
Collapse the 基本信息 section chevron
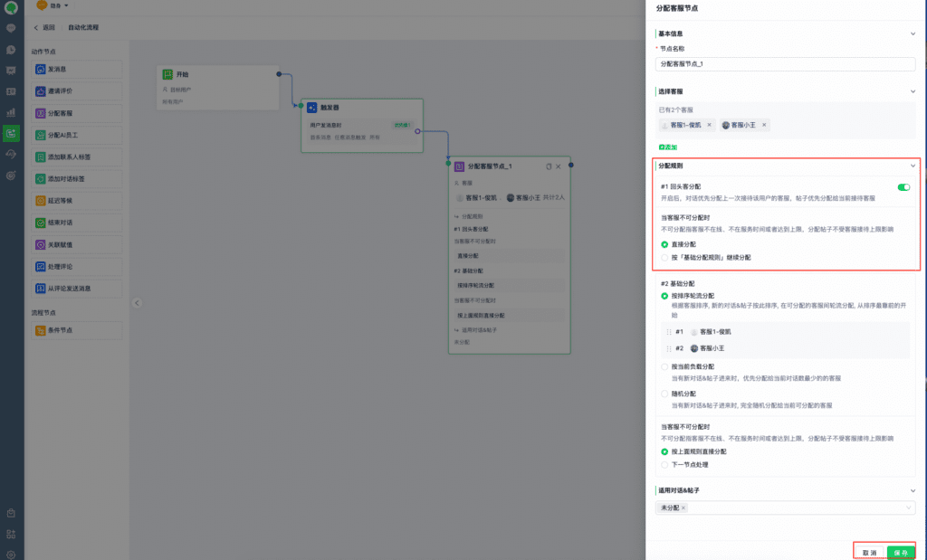coord(913,33)
